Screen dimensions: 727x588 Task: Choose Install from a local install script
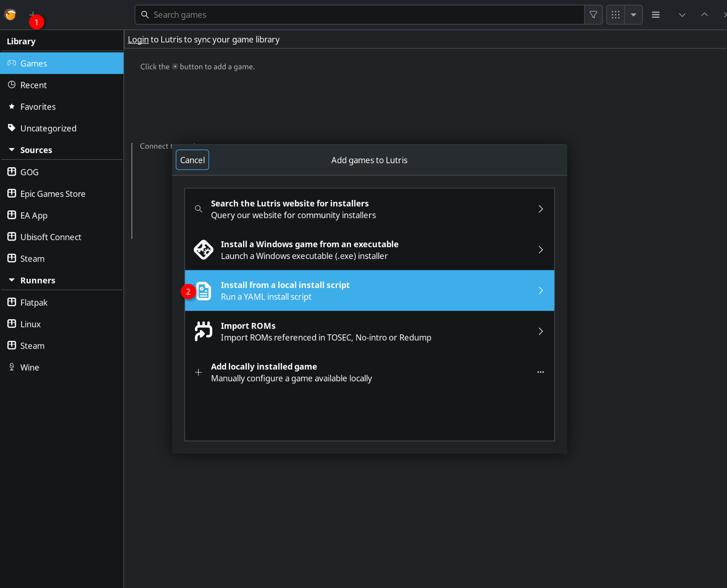coord(369,290)
